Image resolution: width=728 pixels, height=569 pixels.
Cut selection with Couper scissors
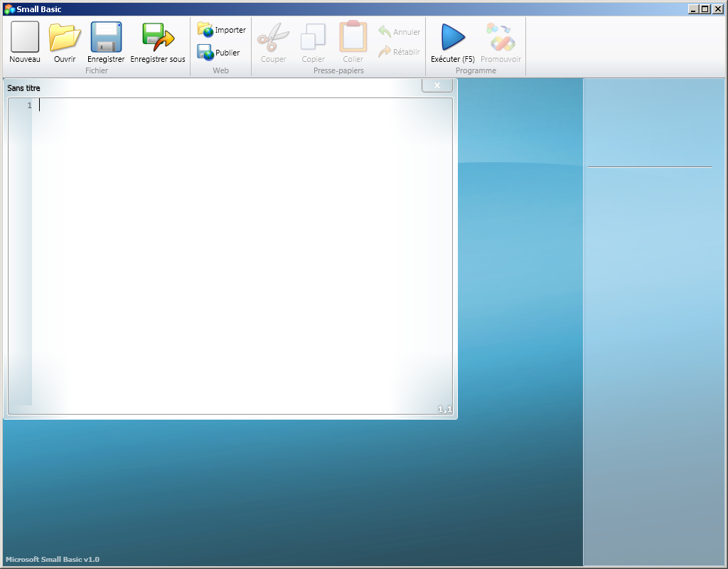[273, 42]
